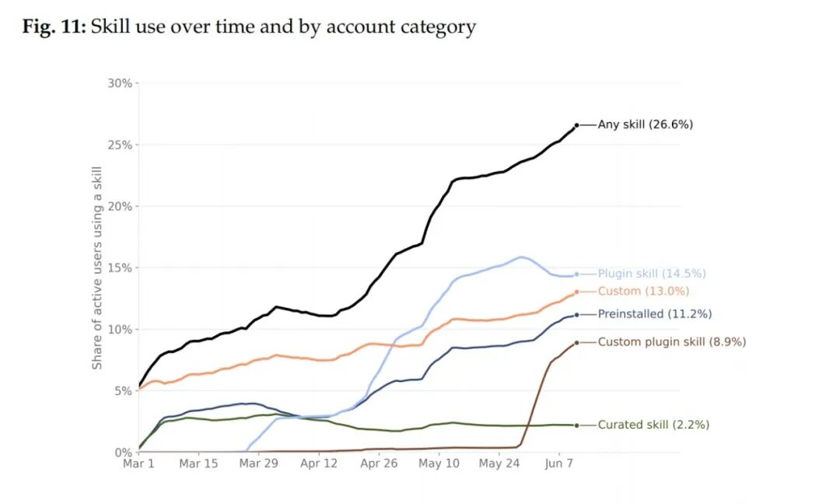Click the 'Fig. 11' figure title text
This screenshot has height=504, width=840.
[x=54, y=26]
